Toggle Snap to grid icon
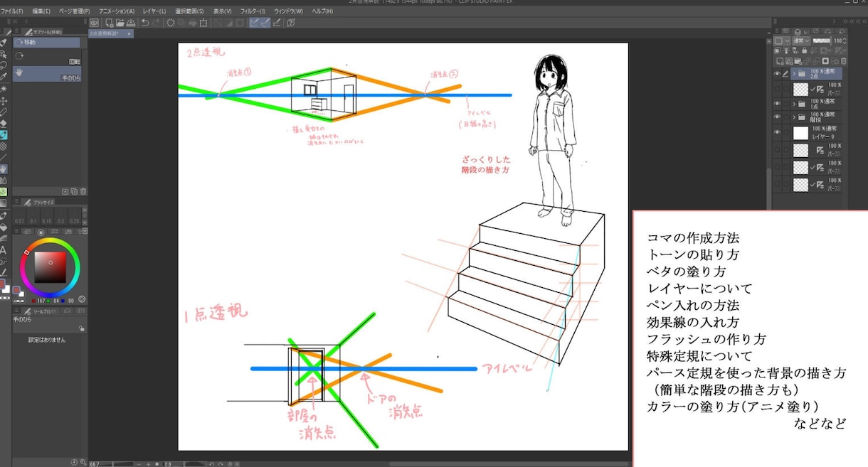The height and width of the screenshot is (467, 868). pyautogui.click(x=277, y=23)
